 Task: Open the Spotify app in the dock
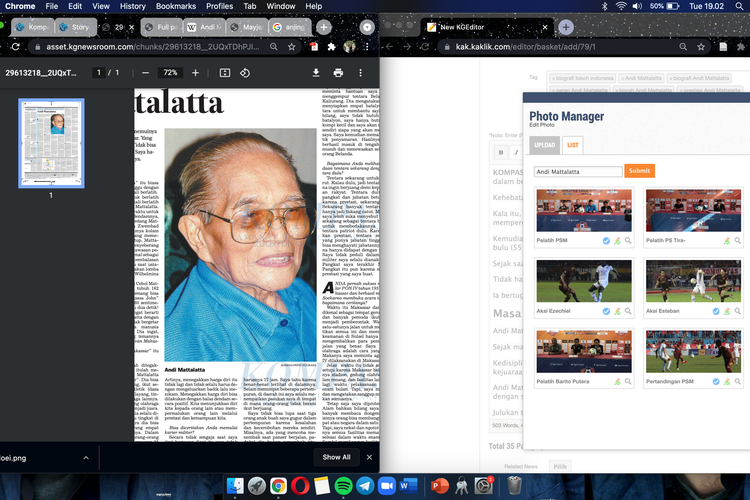point(343,486)
